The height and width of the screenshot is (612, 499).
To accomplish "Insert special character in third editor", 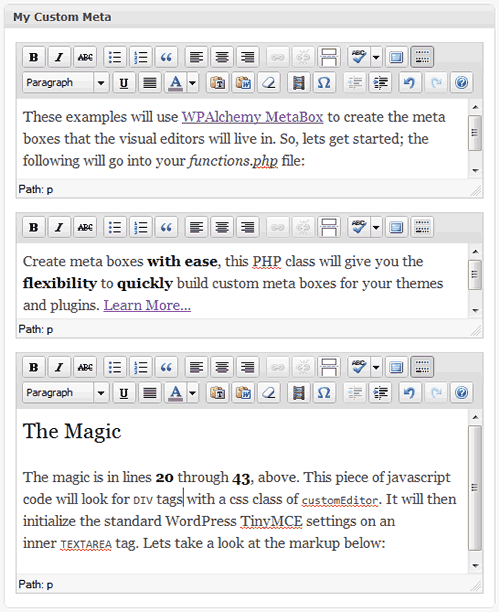I will pyautogui.click(x=324, y=393).
